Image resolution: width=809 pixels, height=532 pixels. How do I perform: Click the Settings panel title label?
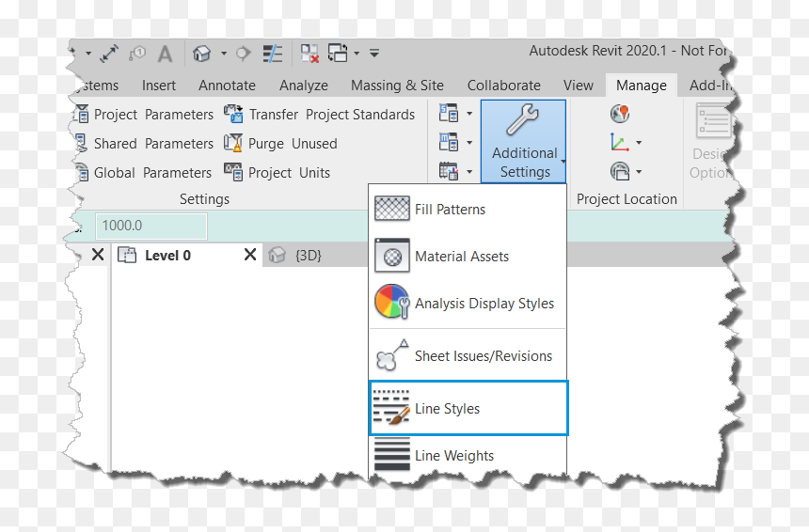[204, 199]
